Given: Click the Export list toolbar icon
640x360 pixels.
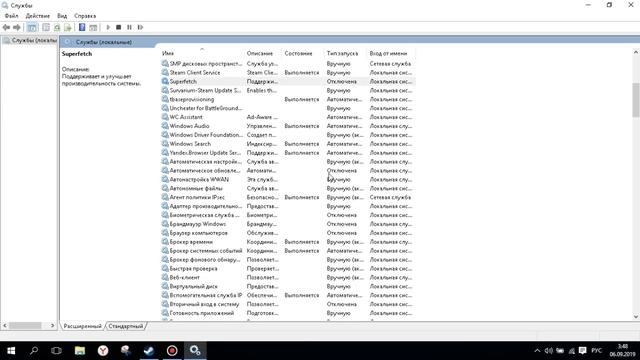Looking at the screenshot, I should pyautogui.click(x=68, y=27).
